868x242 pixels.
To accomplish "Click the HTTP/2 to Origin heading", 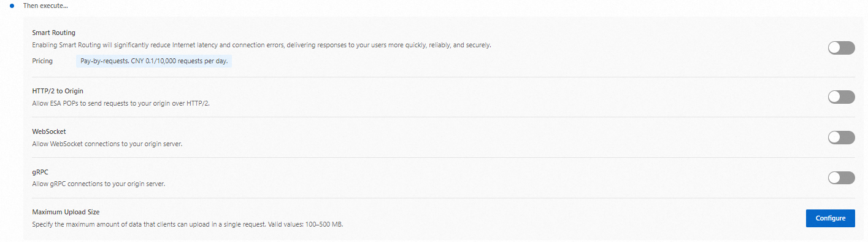I will pyautogui.click(x=58, y=91).
